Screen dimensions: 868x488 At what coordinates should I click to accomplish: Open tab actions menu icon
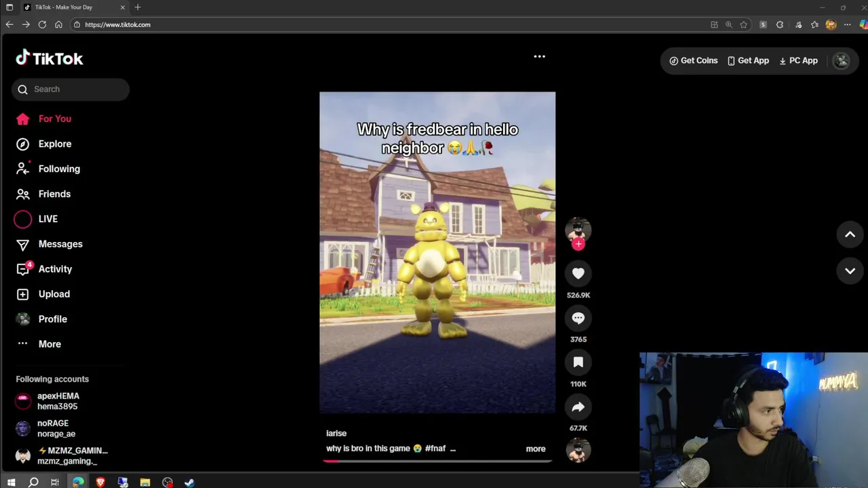[x=9, y=7]
